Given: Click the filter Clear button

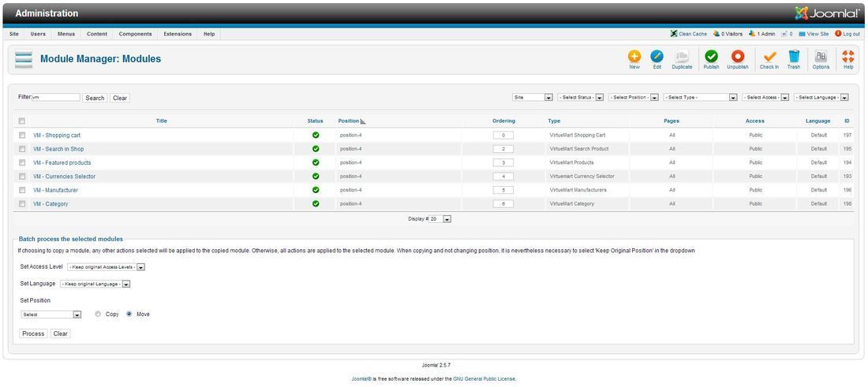Looking at the screenshot, I should pyautogui.click(x=120, y=98).
